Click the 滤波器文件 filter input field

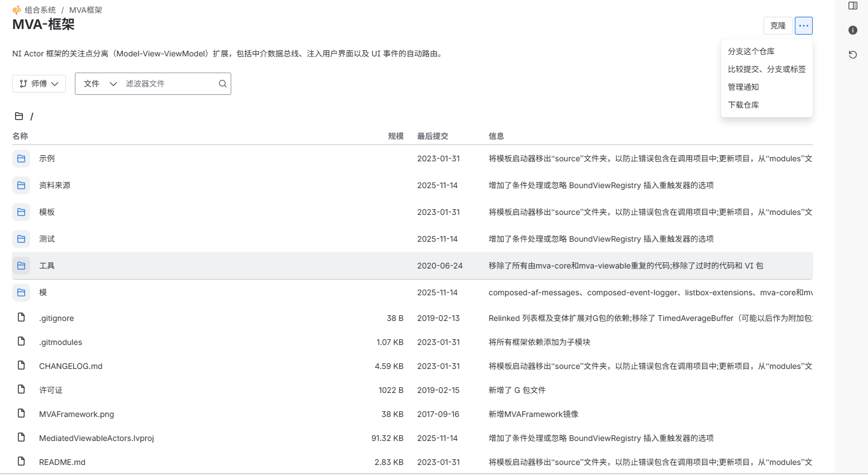[169, 84]
